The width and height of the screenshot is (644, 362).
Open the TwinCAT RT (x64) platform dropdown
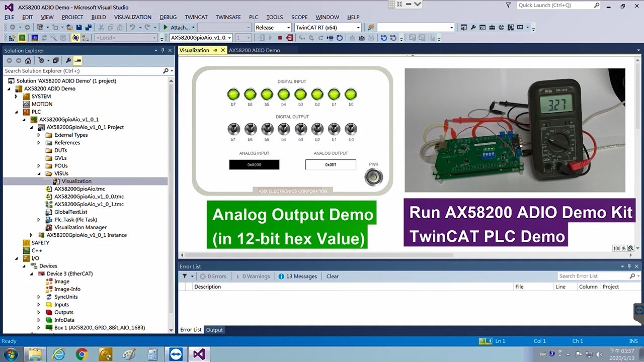[x=358, y=27]
